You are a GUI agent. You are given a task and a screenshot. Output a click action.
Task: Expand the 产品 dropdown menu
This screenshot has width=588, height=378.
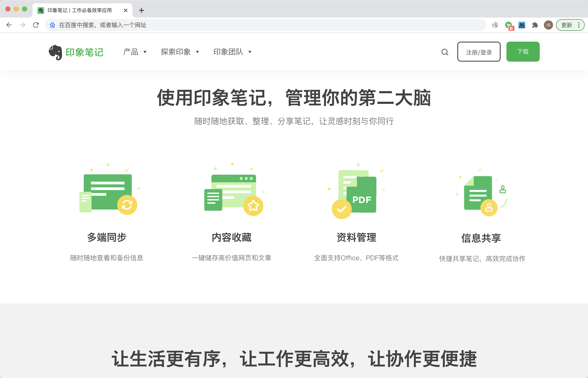135,52
